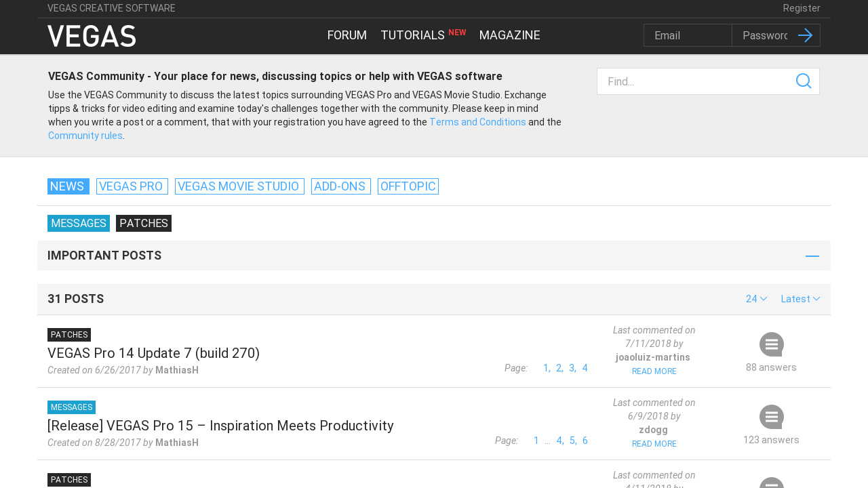The width and height of the screenshot is (868, 488).
Task: Go to page 2 of Update 7 post
Action: pyautogui.click(x=559, y=368)
